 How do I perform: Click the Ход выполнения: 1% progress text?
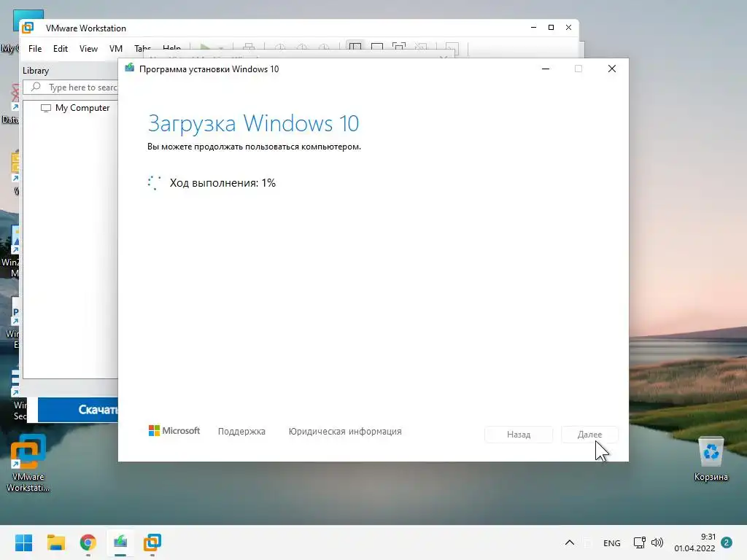[222, 183]
